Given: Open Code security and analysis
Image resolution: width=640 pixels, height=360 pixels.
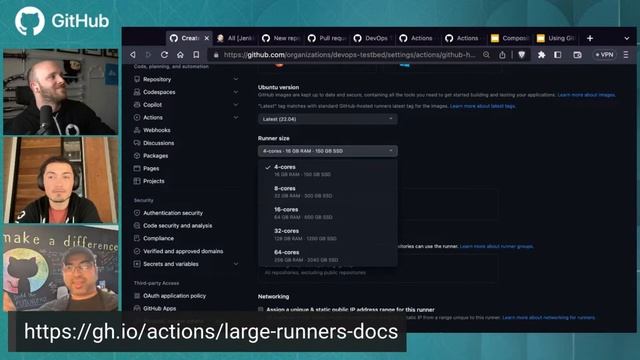Looking at the screenshot, I should tap(177, 226).
